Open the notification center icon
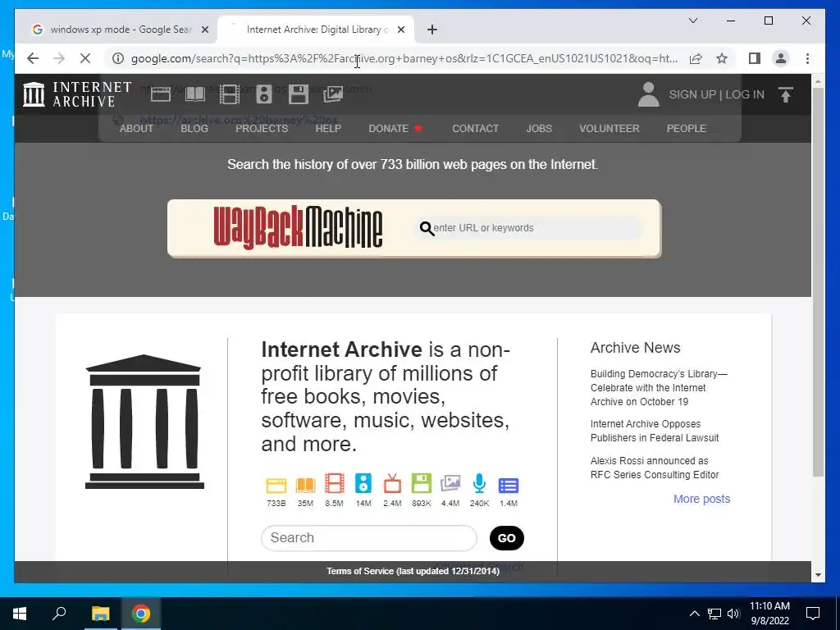Image resolution: width=840 pixels, height=630 pixels. 813,614
